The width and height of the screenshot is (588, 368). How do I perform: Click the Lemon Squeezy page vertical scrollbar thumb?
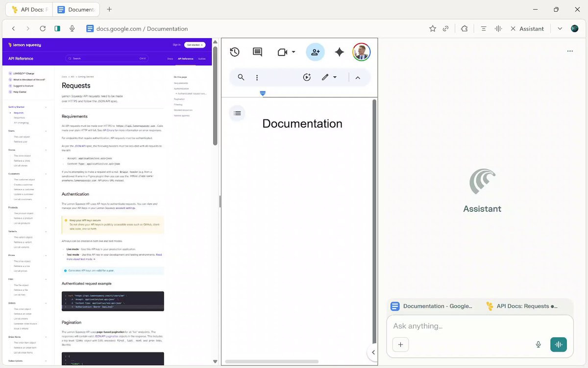coord(215,95)
